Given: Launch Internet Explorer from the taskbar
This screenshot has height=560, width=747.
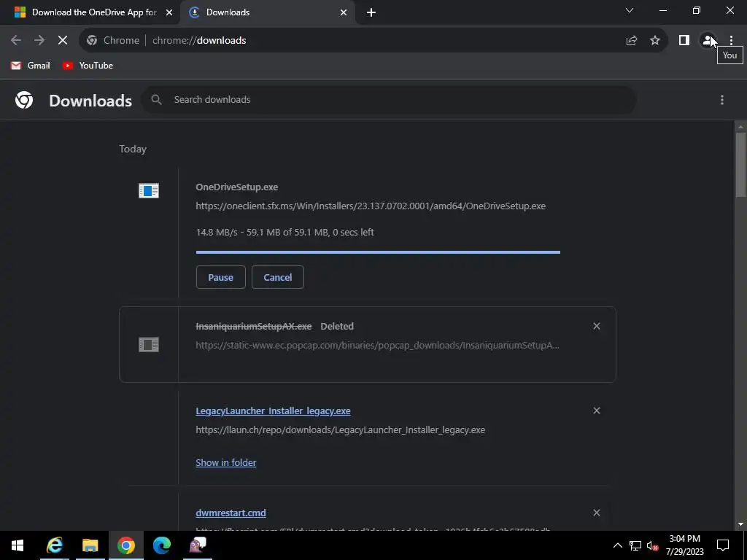Looking at the screenshot, I should pyautogui.click(x=54, y=545).
